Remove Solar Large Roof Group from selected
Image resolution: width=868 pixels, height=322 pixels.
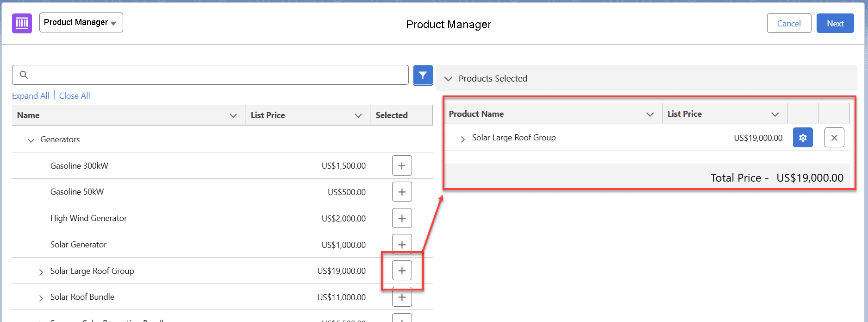tap(834, 138)
